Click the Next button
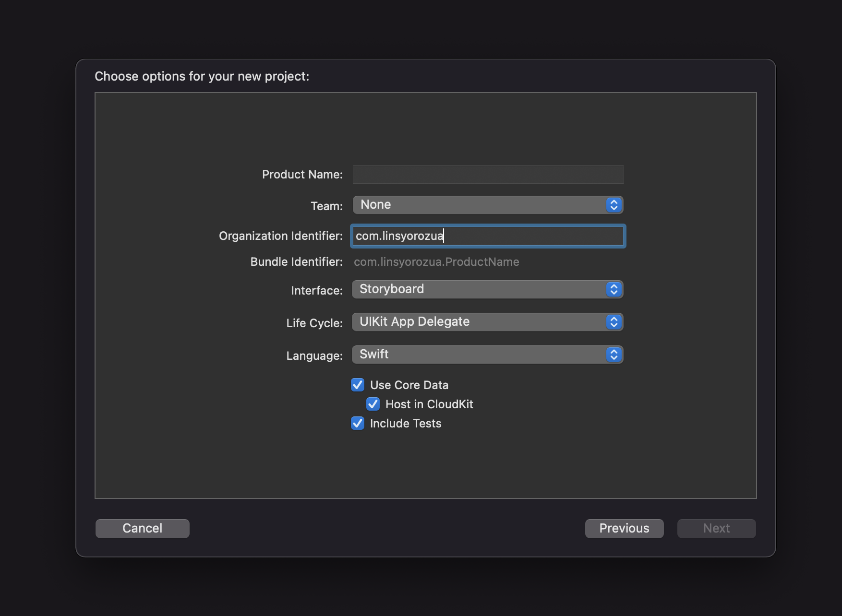This screenshot has height=616, width=842. (716, 528)
